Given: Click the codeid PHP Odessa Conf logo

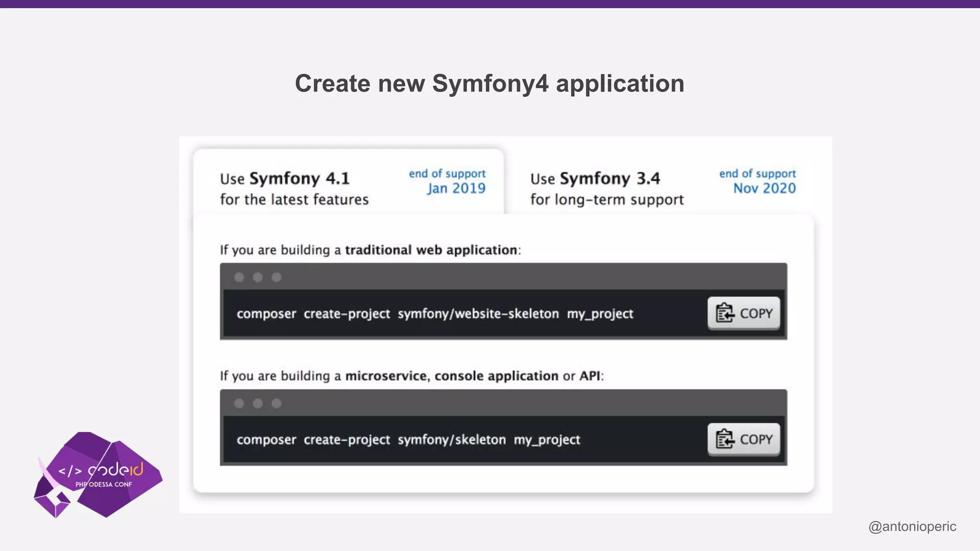Looking at the screenshot, I should point(98,475).
